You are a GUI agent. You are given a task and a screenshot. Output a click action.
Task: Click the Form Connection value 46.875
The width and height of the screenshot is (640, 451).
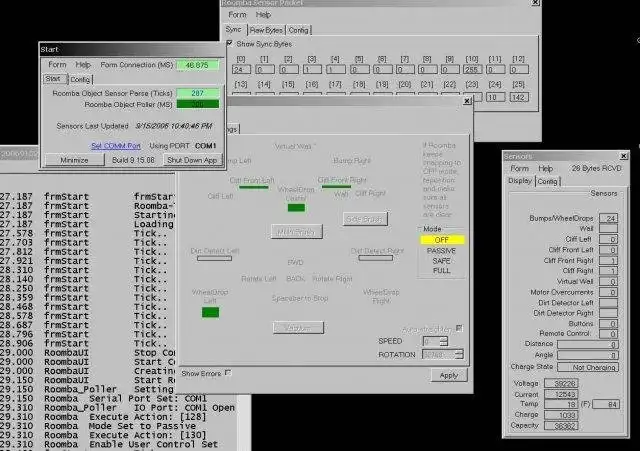pos(197,65)
